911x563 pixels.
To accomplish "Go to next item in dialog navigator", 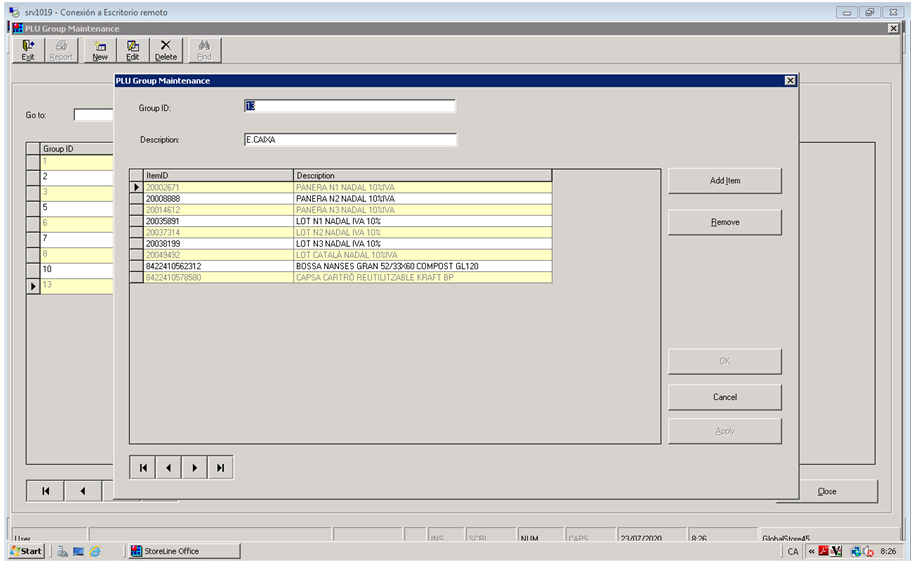I will [x=195, y=467].
